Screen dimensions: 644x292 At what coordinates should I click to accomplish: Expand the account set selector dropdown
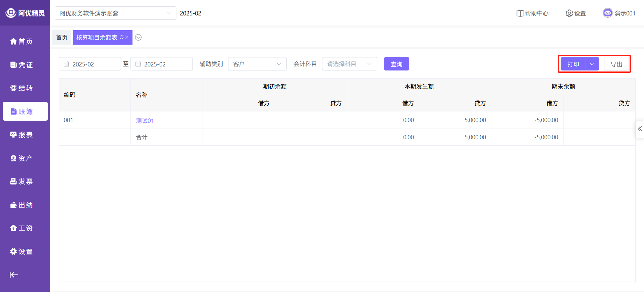(168, 13)
